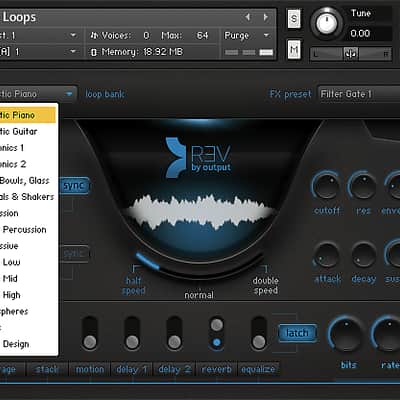Toggle the upper blue sync button
Viewport: 400px width, 400px height.
(x=74, y=186)
